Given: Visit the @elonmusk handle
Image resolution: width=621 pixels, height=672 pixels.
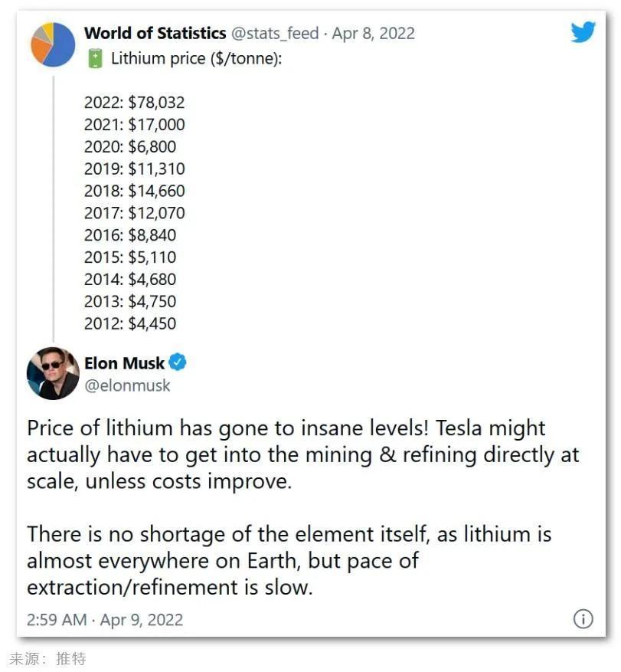Looking at the screenshot, I should click(x=127, y=385).
